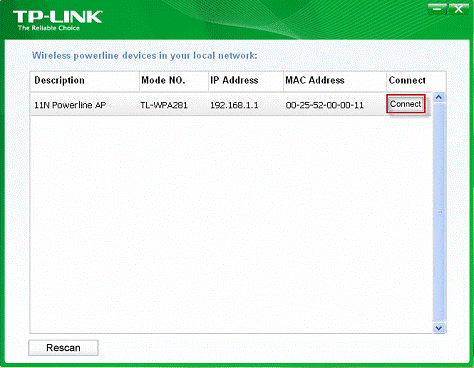Click the scrollbar up arrow
Image resolution: width=474 pixels, height=368 pixels.
pos(439,97)
